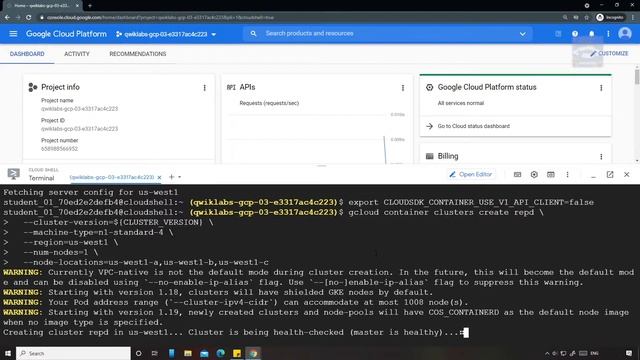Image resolution: width=640 pixels, height=360 pixels.
Task: Open the Project info card options menu
Action: [x=204, y=88]
